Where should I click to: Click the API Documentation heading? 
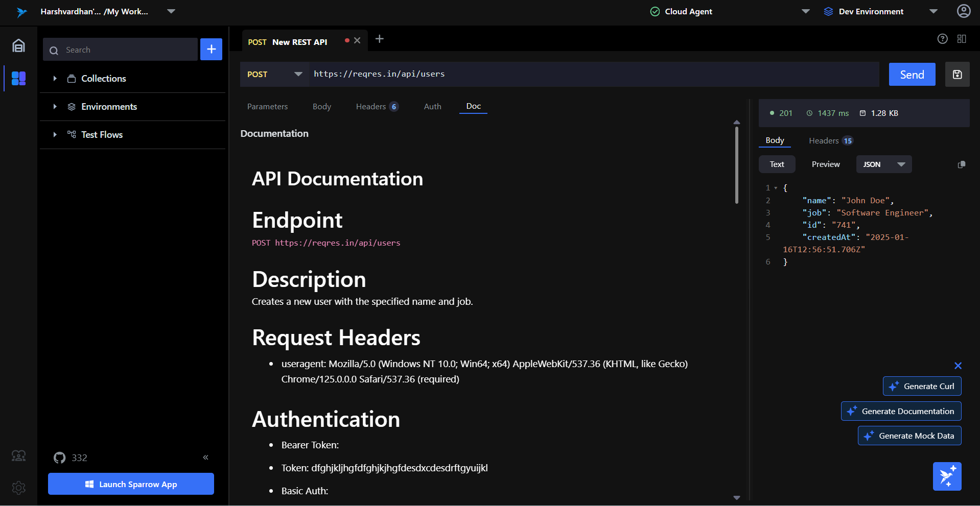coord(337,179)
